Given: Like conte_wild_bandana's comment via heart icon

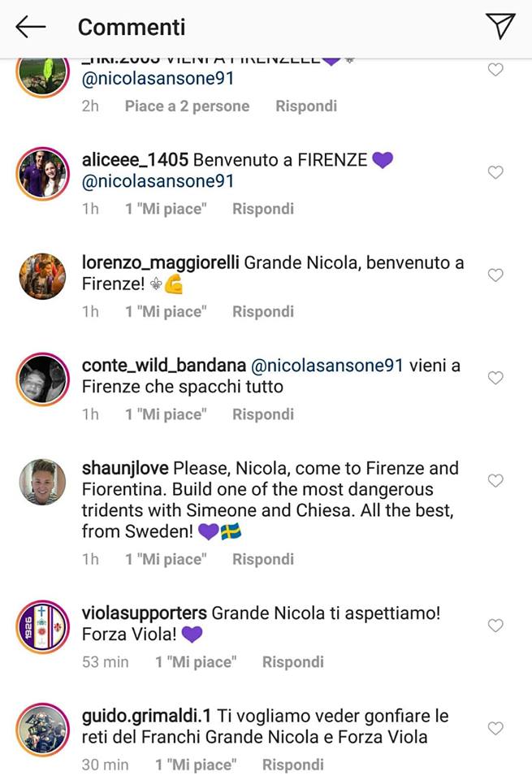Looking at the screenshot, I should 495,377.
